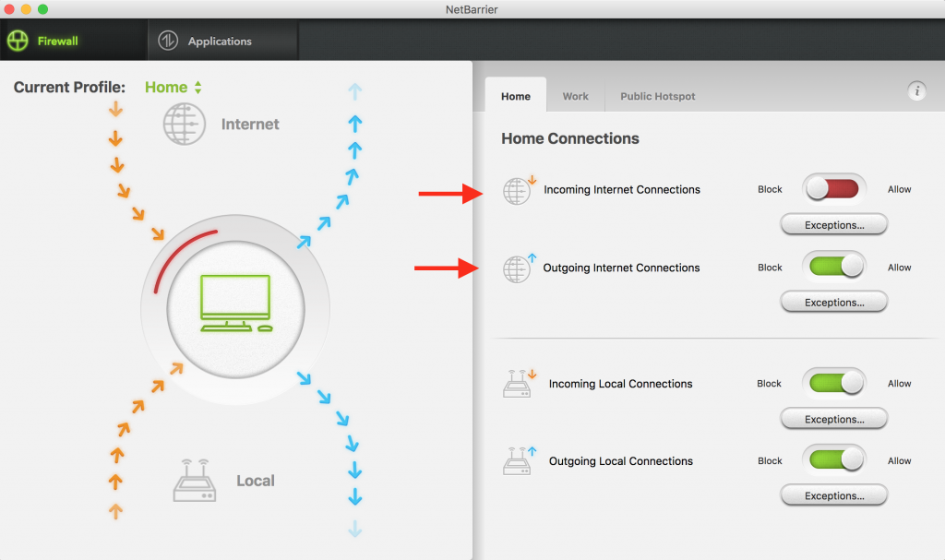Click the Internet globe icon in the diagram
The width and height of the screenshot is (945, 560).
point(185,125)
